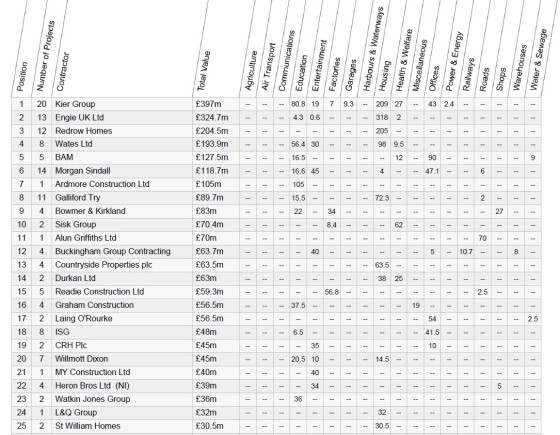Select Bowmer & Kirkland's 27 shops value
Image resolution: width=560 pixels, height=435 pixels.
click(499, 211)
